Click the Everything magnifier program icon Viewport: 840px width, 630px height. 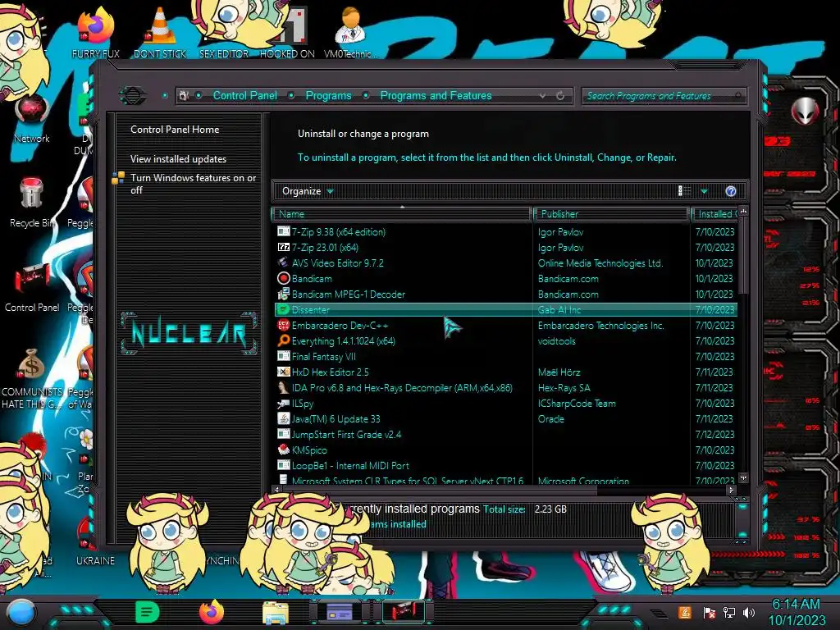283,340
